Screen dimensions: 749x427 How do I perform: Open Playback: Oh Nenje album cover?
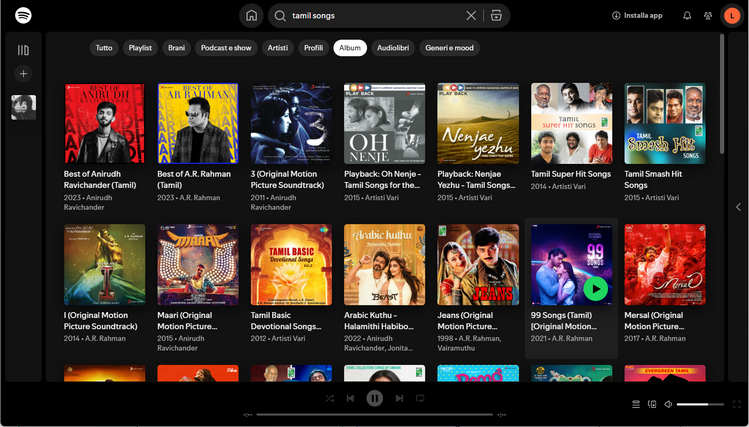coord(385,124)
